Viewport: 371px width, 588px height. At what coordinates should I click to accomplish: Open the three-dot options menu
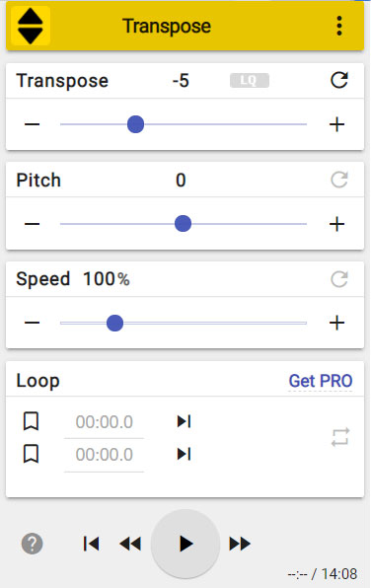point(339,26)
